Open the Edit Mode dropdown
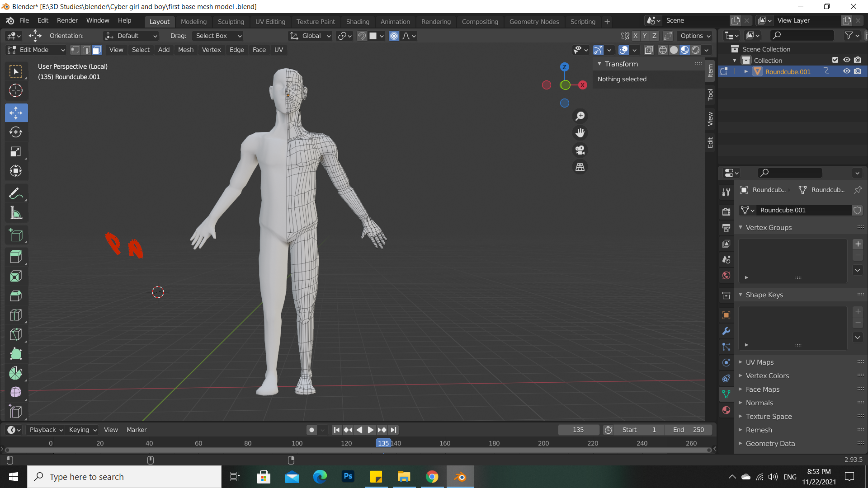The width and height of the screenshot is (868, 488). (x=36, y=50)
